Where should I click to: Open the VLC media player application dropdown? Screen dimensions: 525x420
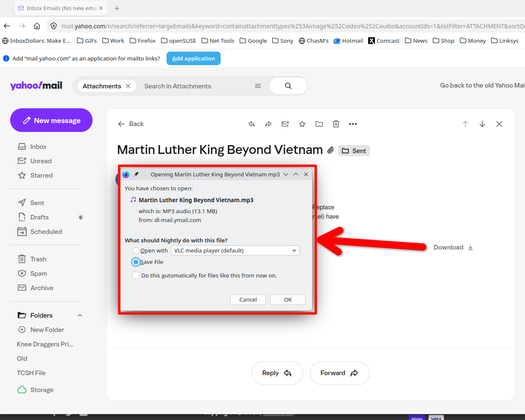pos(235,250)
